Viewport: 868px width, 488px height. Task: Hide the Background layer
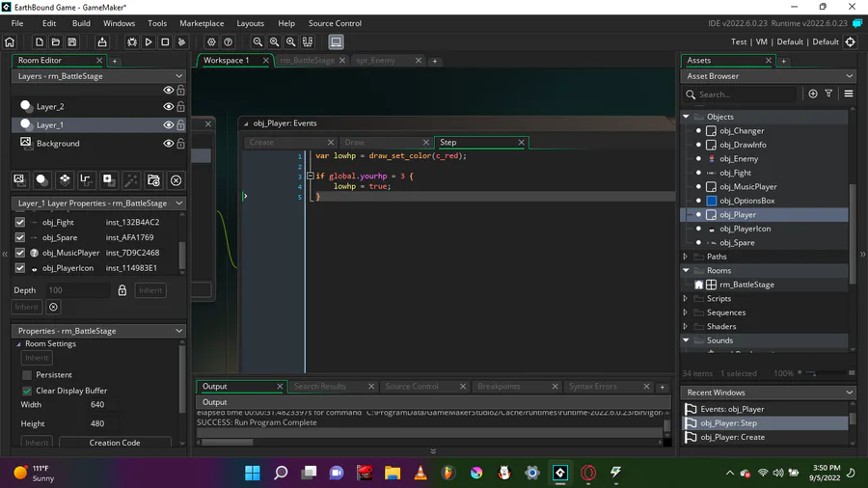(168, 144)
